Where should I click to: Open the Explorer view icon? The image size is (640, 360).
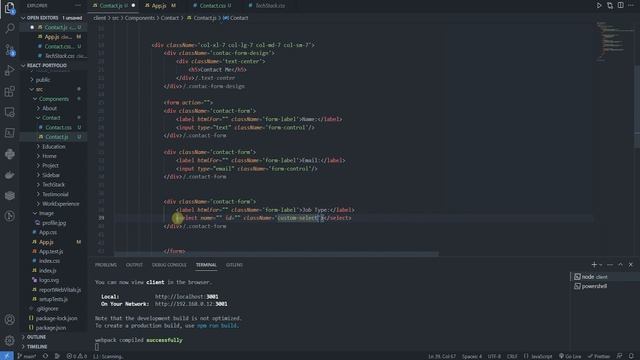tap(9, 8)
